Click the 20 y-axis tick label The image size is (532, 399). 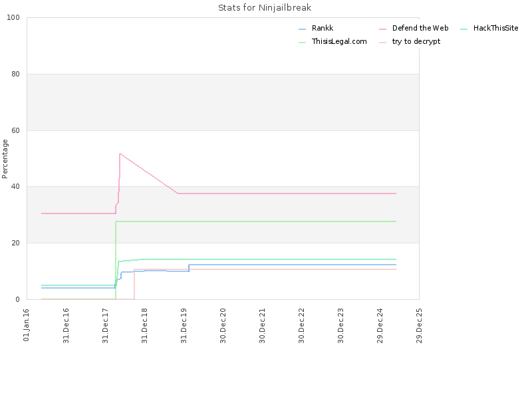(15, 243)
